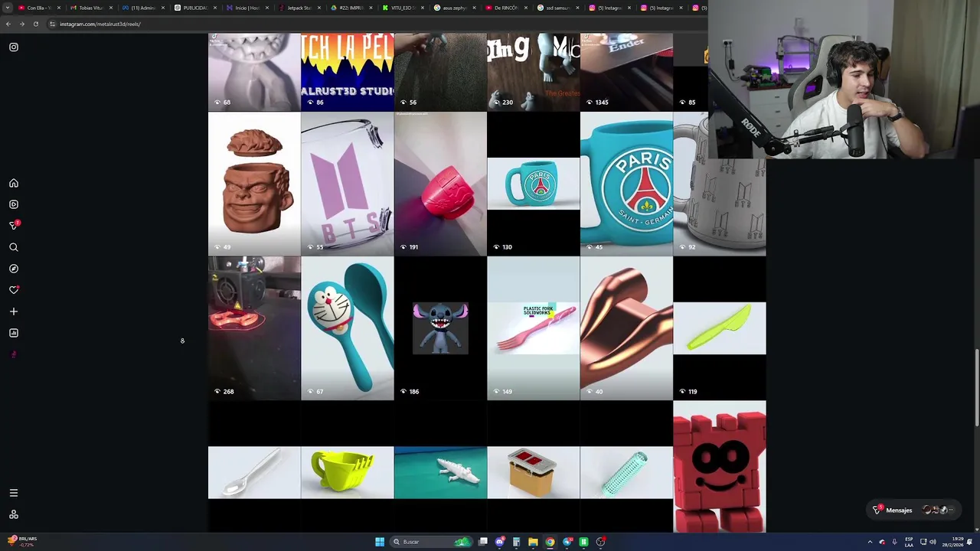Click the browser Back arrow

(x=8, y=24)
